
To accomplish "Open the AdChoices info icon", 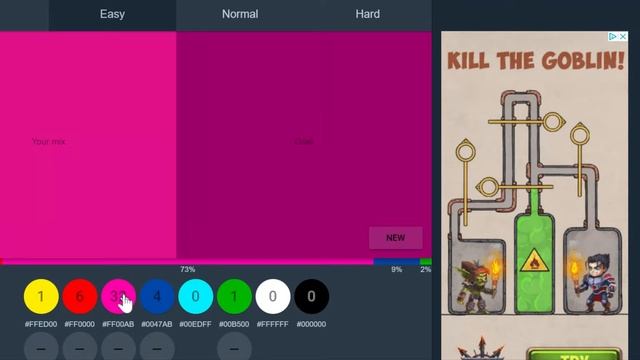I will pyautogui.click(x=613, y=37).
